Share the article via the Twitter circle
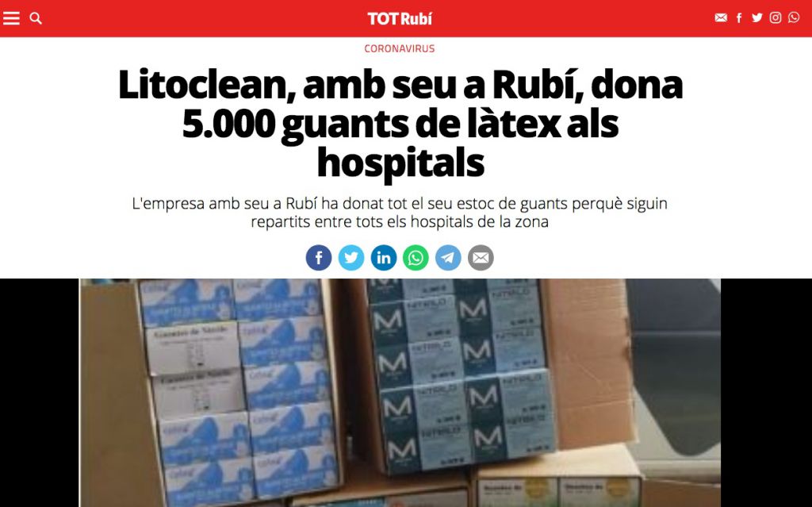The image size is (812, 507). pos(351,258)
